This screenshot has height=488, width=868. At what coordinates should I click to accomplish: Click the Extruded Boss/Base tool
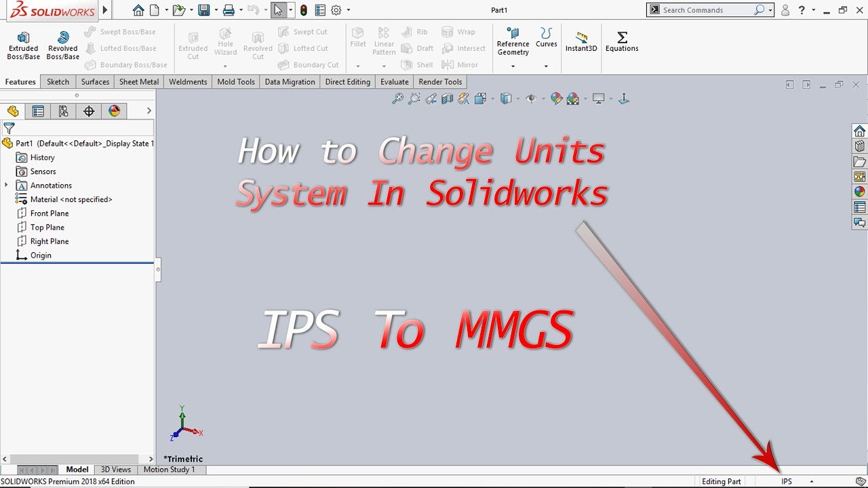(x=24, y=45)
